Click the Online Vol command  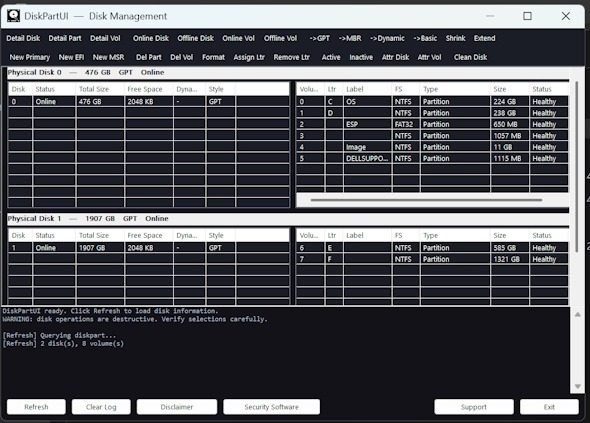[x=238, y=38]
